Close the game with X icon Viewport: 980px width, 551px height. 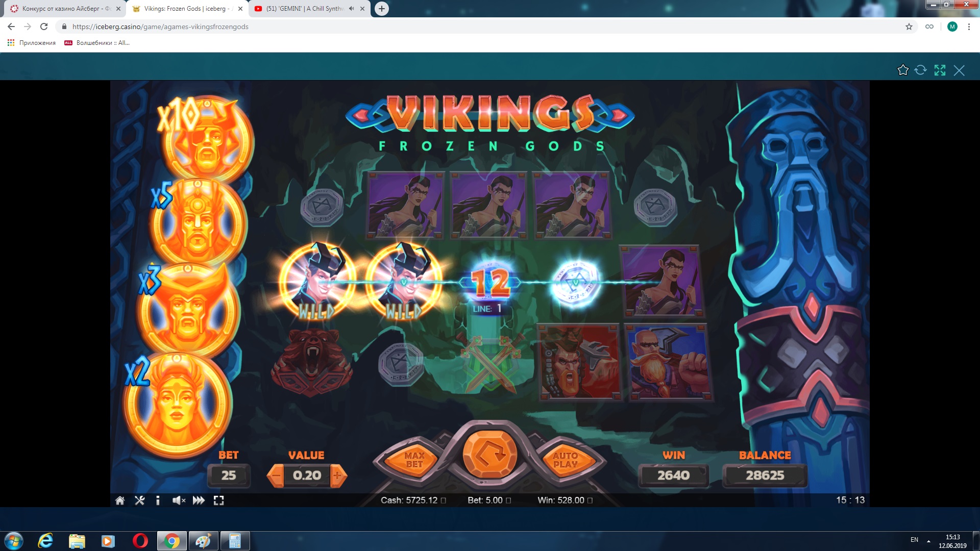[959, 70]
